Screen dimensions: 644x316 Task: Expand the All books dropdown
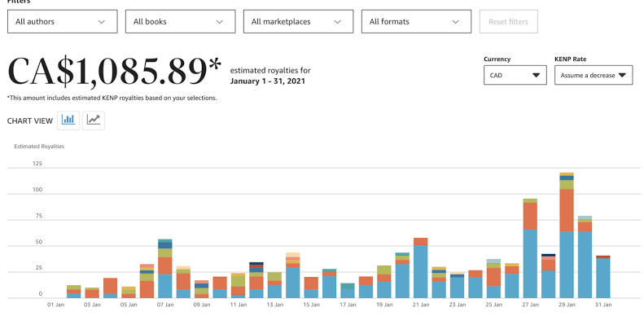coord(180,21)
